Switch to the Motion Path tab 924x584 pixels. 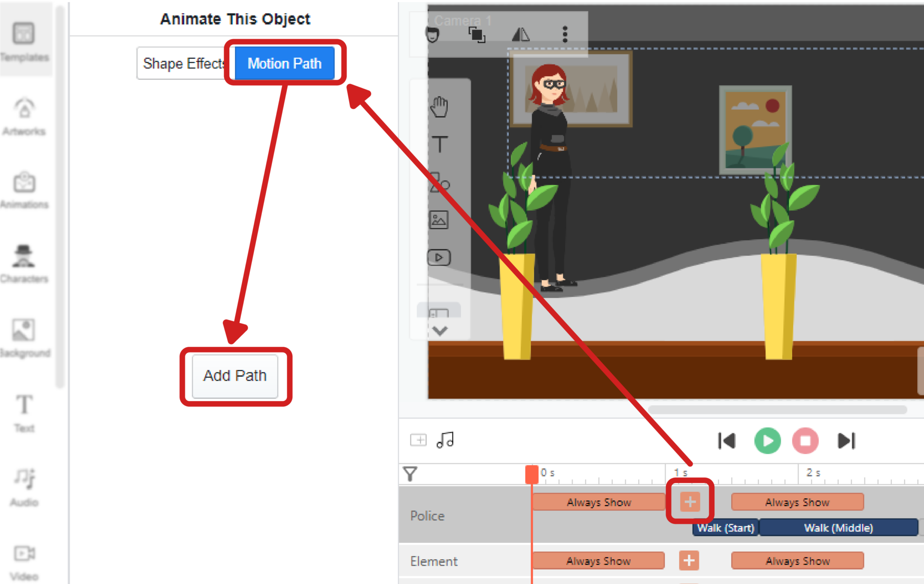coord(284,63)
